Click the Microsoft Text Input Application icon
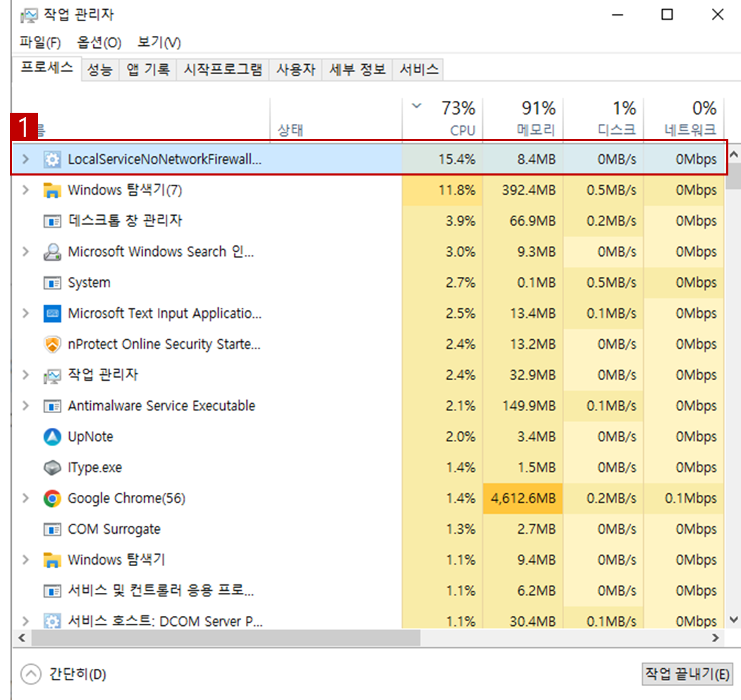Screen dimensions: 741x700 coord(52,314)
